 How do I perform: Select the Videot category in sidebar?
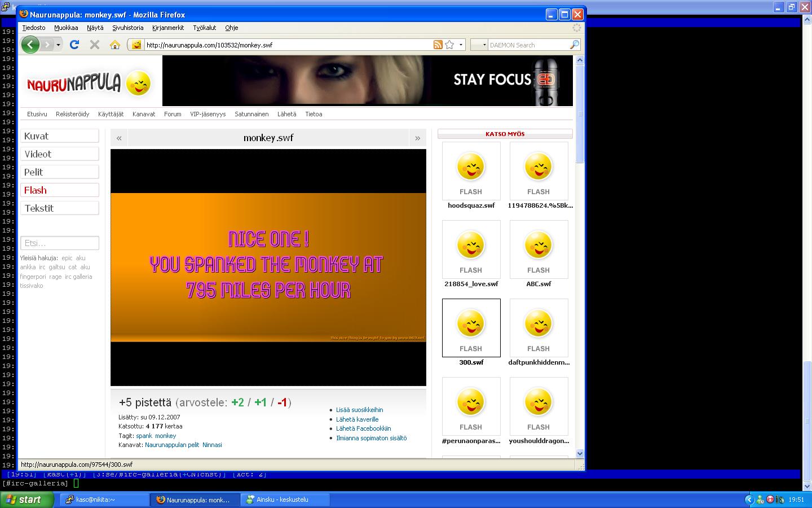[60, 154]
